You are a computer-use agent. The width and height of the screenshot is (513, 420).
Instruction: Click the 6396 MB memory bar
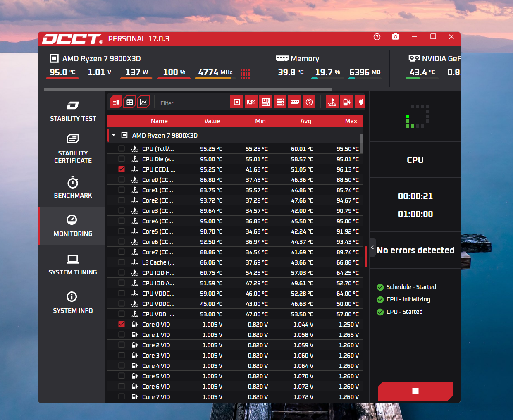tap(365, 78)
